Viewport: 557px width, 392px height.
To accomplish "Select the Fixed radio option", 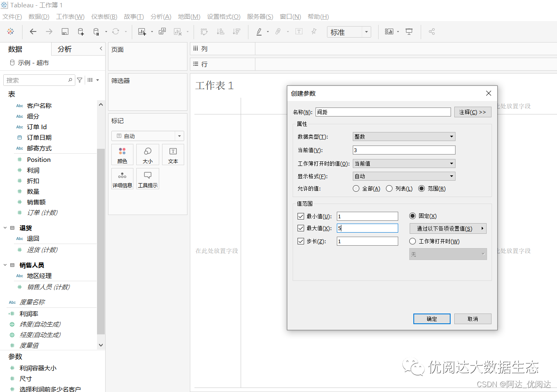I will point(413,216).
